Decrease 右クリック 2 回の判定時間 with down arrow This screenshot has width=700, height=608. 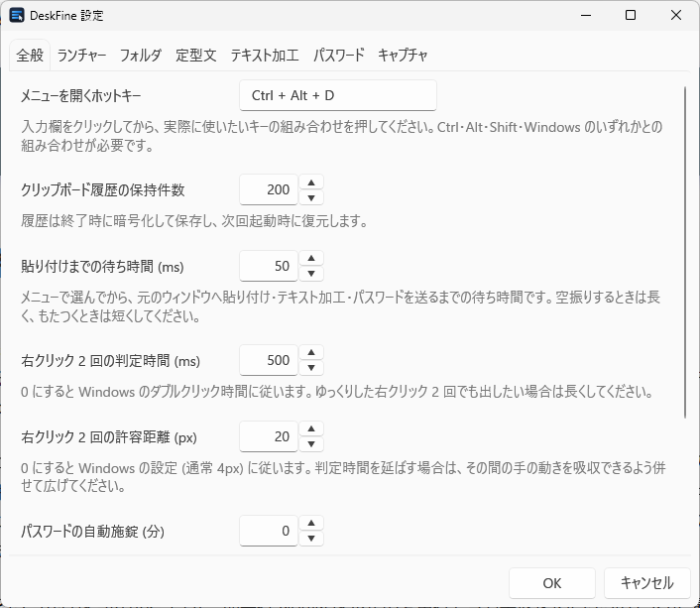point(311,368)
